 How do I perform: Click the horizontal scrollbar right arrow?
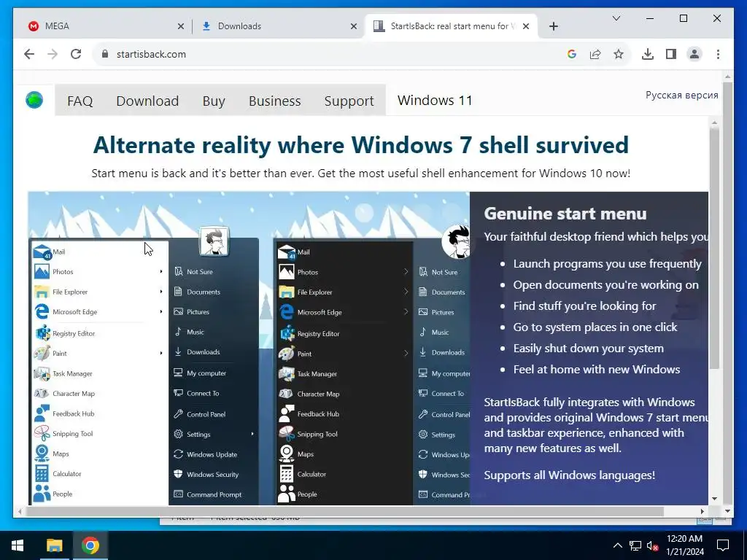coord(703,511)
